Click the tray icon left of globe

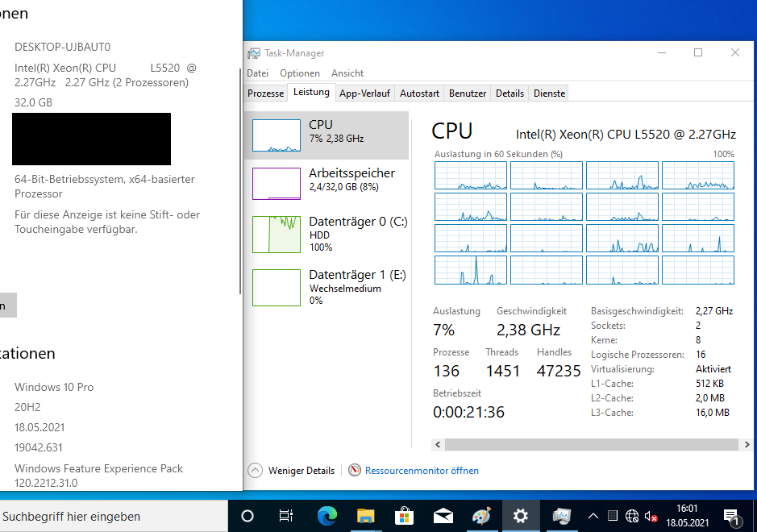coord(613,516)
